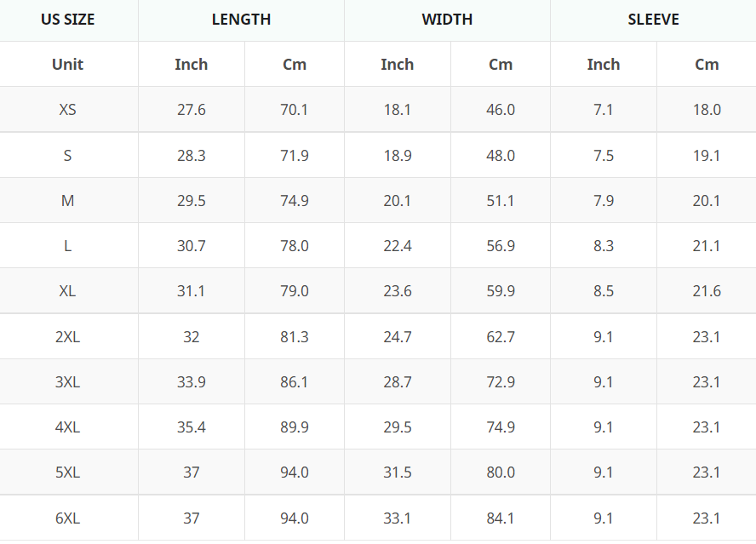Select the 21.6 sleeve cm value
Screen dimensions: 756x544
pyautogui.click(x=707, y=291)
